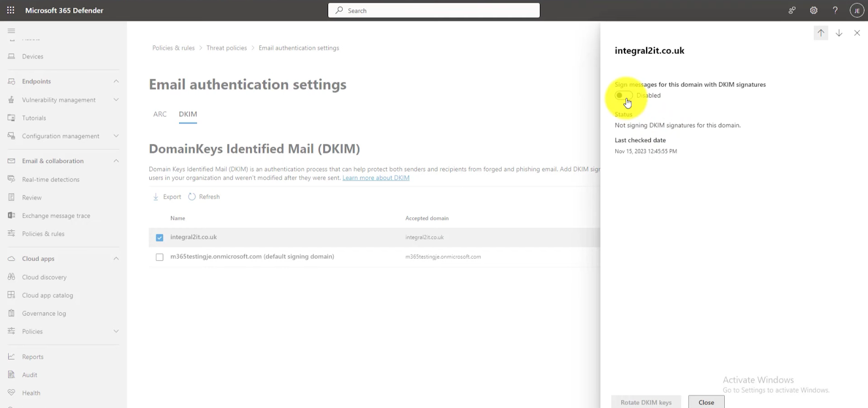The height and width of the screenshot is (408, 868).
Task: Open the community feedback icon in header
Action: 792,10
